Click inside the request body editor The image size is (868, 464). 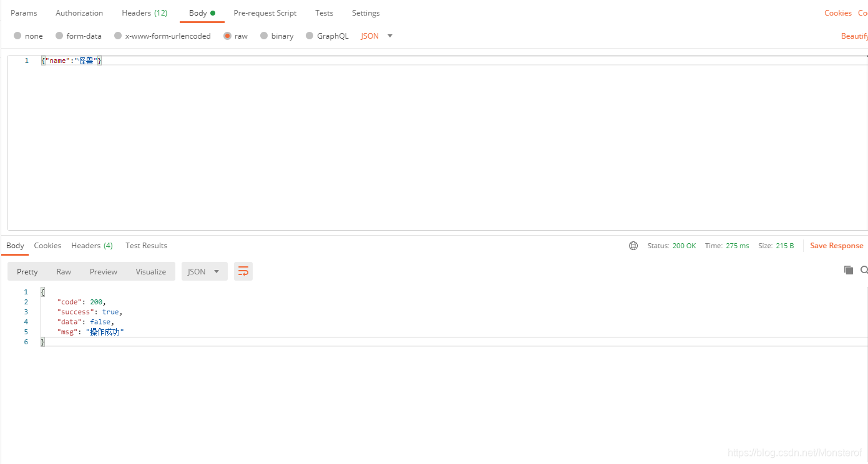click(437, 143)
